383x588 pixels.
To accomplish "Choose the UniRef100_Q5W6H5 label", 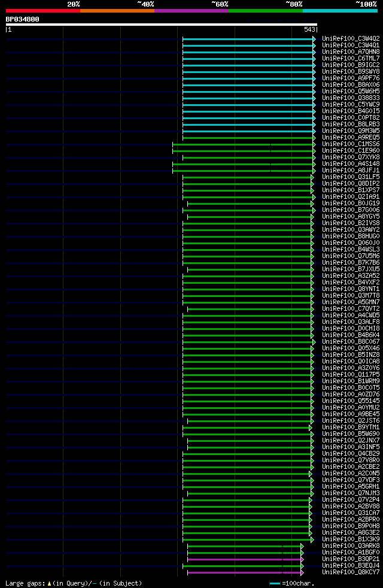I will [x=351, y=91].
